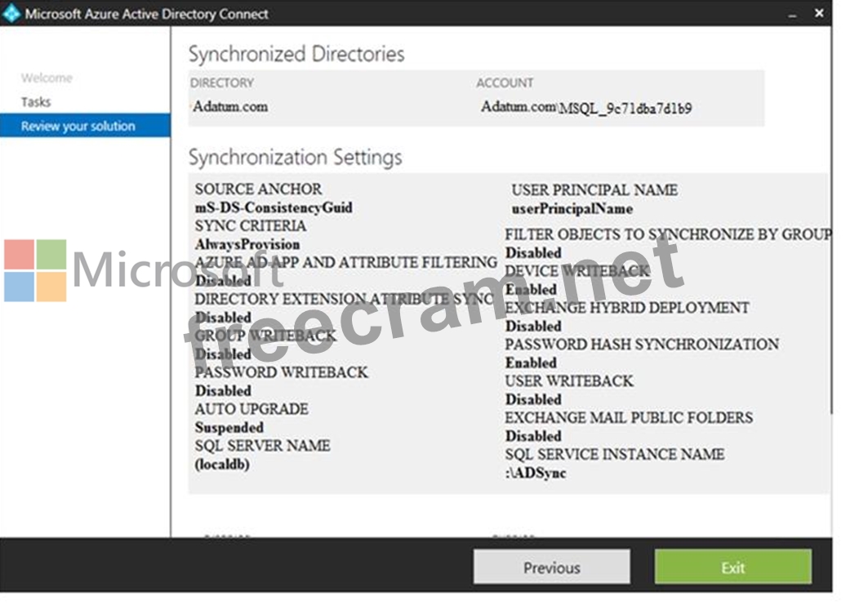Click the AUTO UPGRADE label

251,409
